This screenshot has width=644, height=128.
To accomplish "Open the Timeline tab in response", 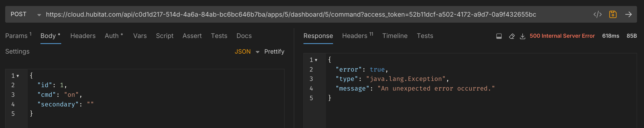I will (395, 36).
